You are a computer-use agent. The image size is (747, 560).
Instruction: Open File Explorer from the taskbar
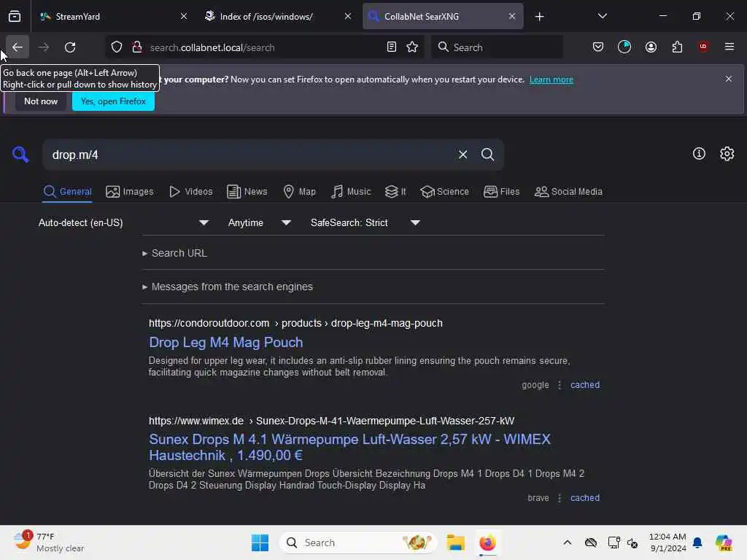click(455, 542)
